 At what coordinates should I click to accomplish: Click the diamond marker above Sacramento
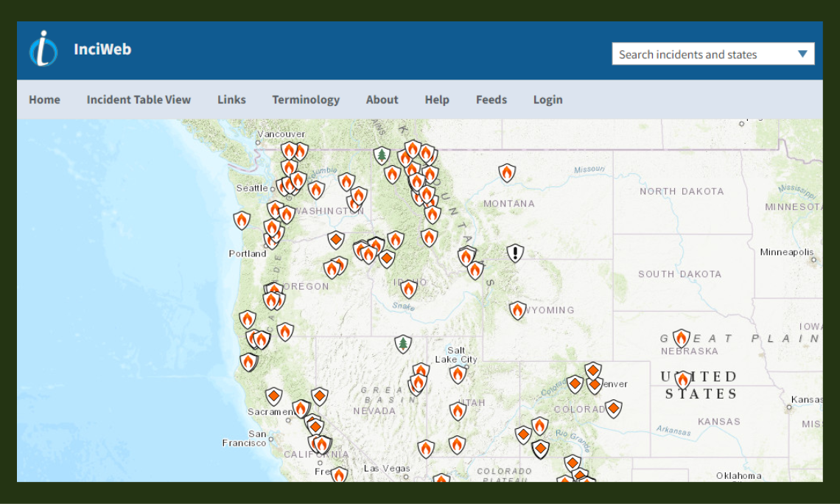coord(273,396)
